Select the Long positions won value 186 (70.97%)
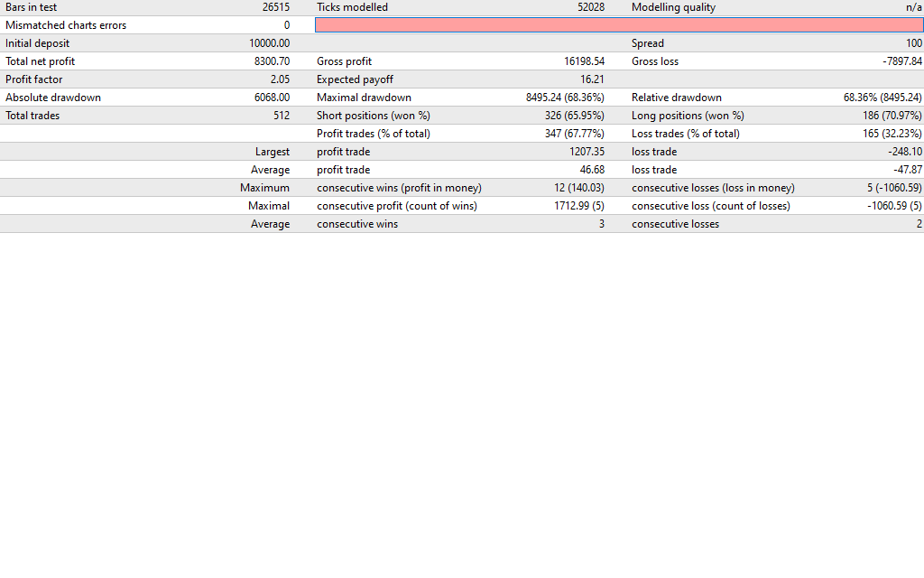This screenshot has height=578, width=924. coord(892,116)
